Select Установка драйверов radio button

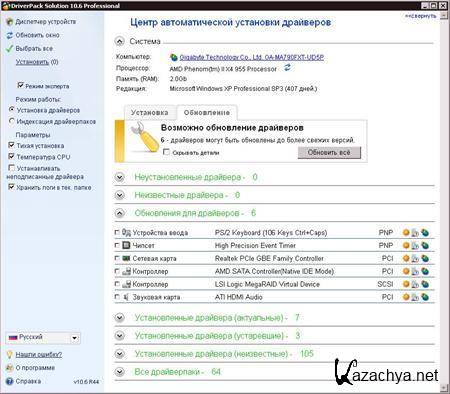[12, 109]
